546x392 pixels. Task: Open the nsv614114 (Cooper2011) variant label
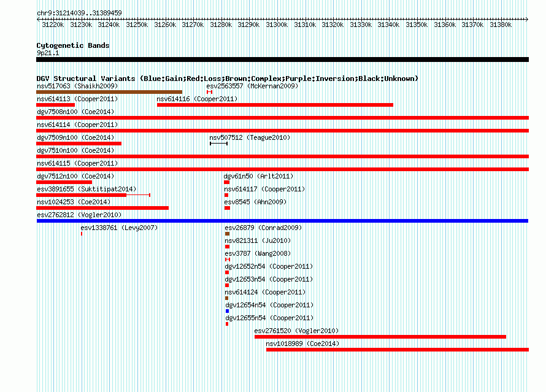pos(77,125)
